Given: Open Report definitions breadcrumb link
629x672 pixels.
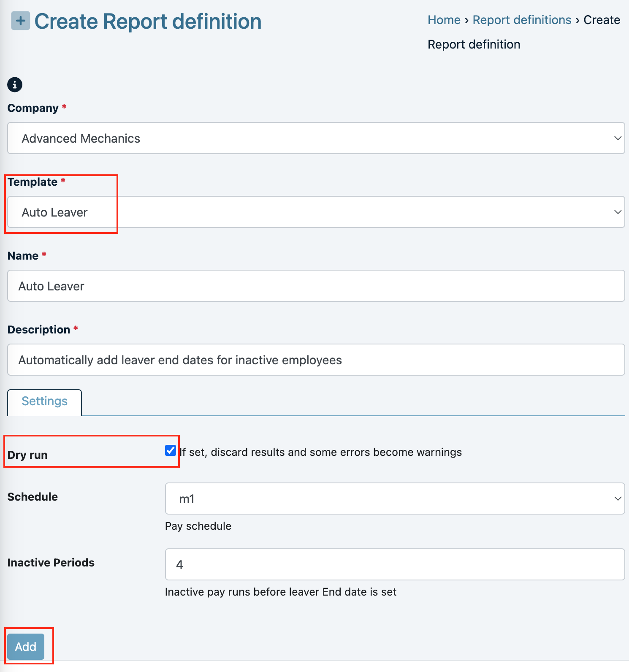Looking at the screenshot, I should (522, 20).
